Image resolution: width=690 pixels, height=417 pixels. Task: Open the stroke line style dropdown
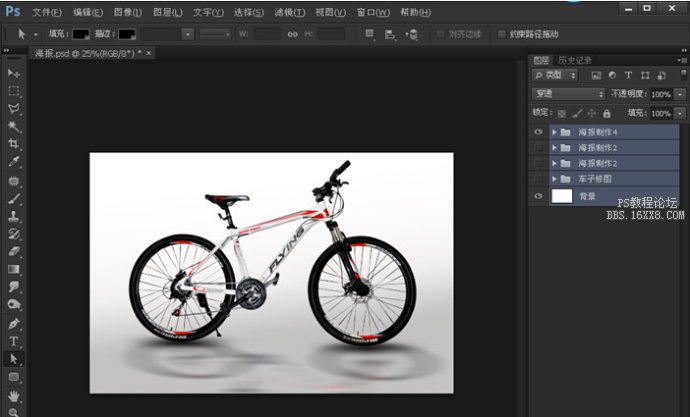click(215, 34)
